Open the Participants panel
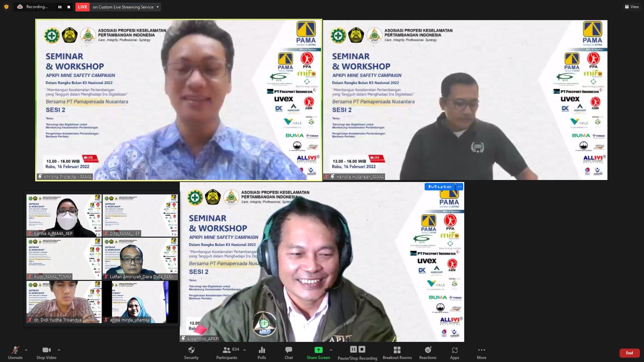The height and width of the screenshot is (362, 644). click(x=227, y=350)
